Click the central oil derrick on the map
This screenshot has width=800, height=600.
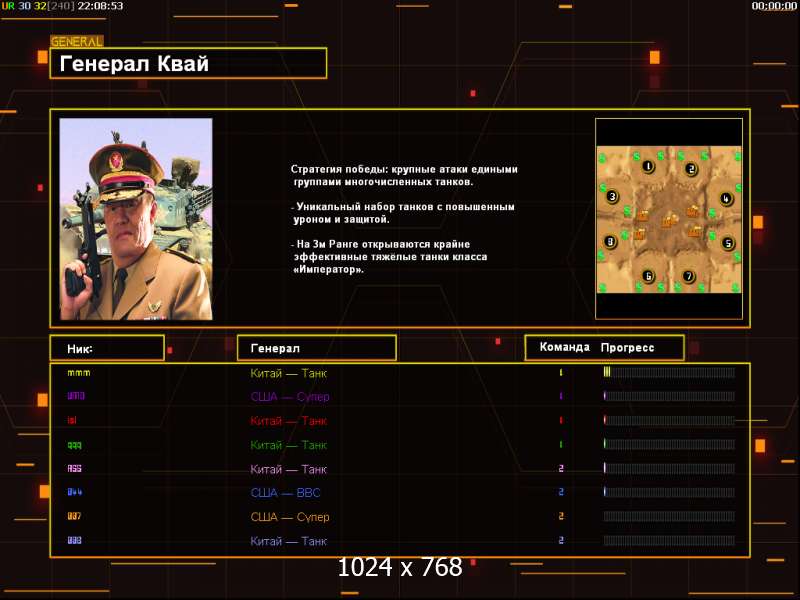click(669, 221)
